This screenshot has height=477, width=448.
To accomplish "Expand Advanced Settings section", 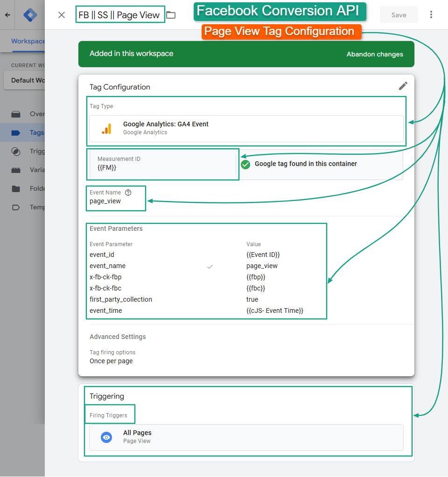I will point(118,337).
